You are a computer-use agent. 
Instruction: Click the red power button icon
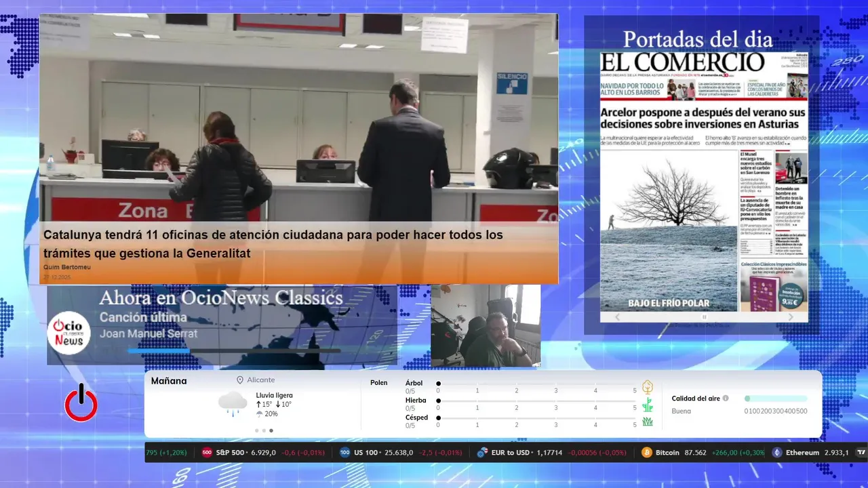pos(81,403)
